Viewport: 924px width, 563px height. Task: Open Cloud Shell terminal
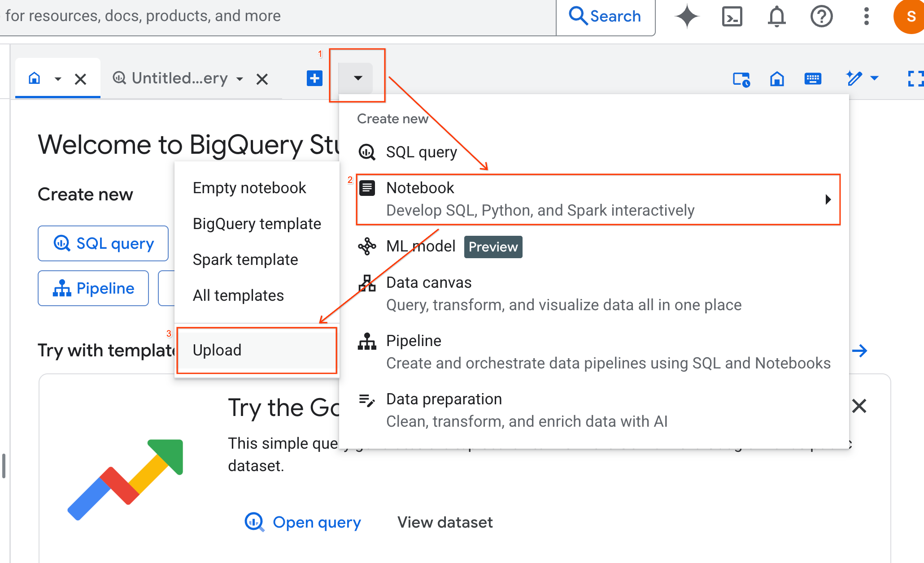pos(732,16)
